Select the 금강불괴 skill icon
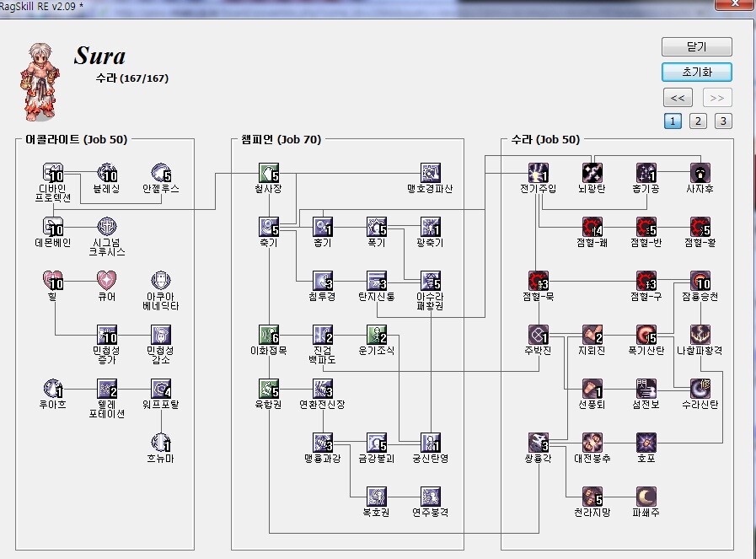The height and width of the screenshot is (559, 756). coord(377,442)
